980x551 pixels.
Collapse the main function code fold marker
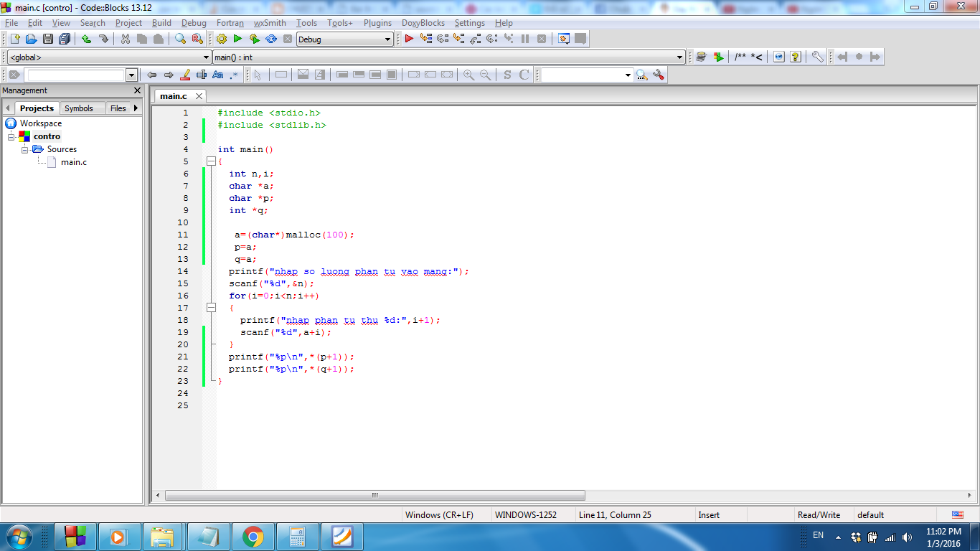point(211,161)
